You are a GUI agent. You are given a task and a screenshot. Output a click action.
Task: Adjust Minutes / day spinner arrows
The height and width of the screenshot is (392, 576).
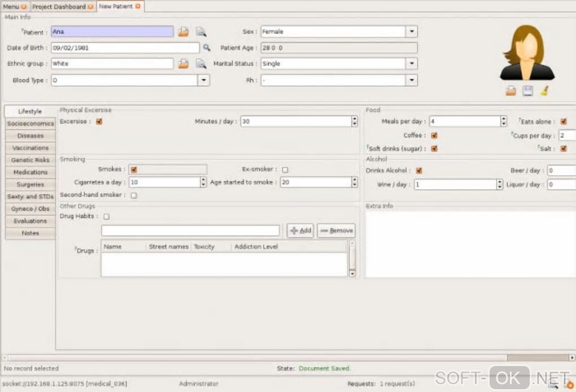[355, 121]
